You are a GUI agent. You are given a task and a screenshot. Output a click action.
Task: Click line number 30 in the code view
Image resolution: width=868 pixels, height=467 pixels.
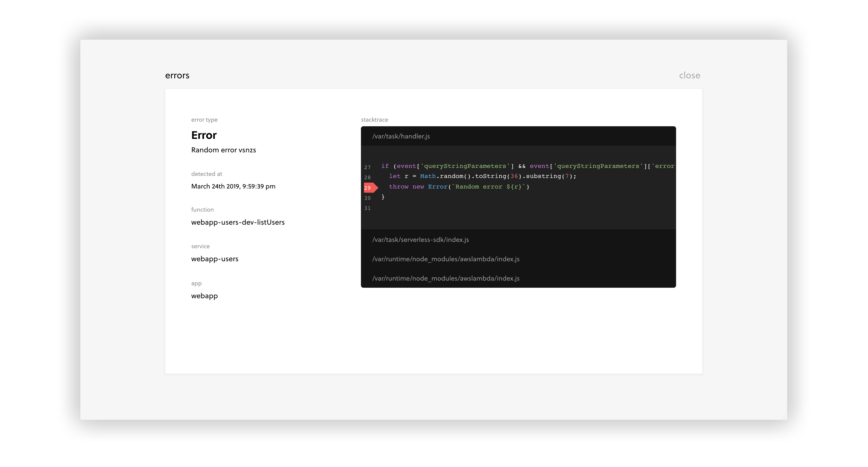coord(367,198)
